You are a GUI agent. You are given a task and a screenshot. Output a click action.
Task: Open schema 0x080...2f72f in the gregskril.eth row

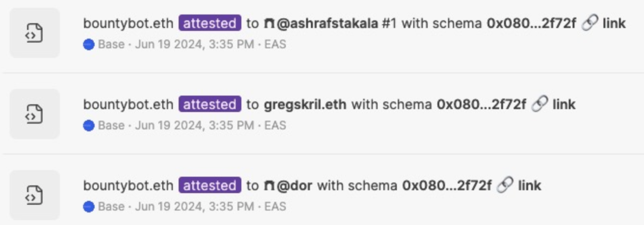[x=481, y=104]
